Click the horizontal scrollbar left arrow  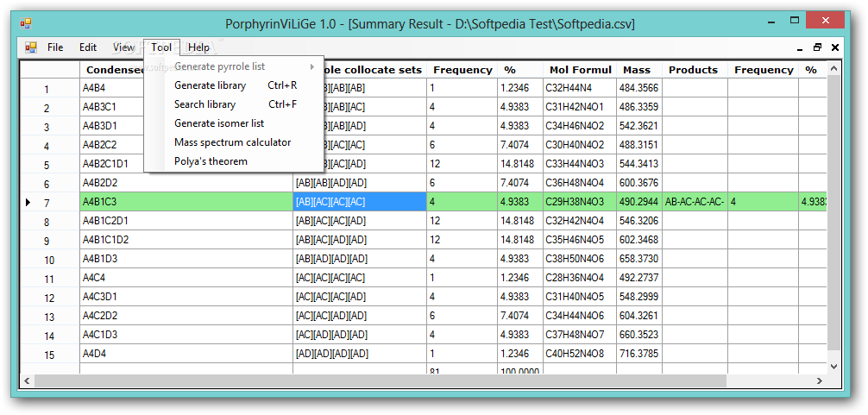[x=27, y=380]
